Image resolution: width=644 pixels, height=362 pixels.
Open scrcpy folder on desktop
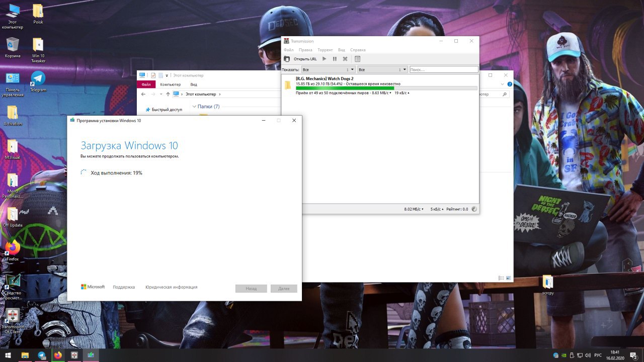[x=548, y=285]
